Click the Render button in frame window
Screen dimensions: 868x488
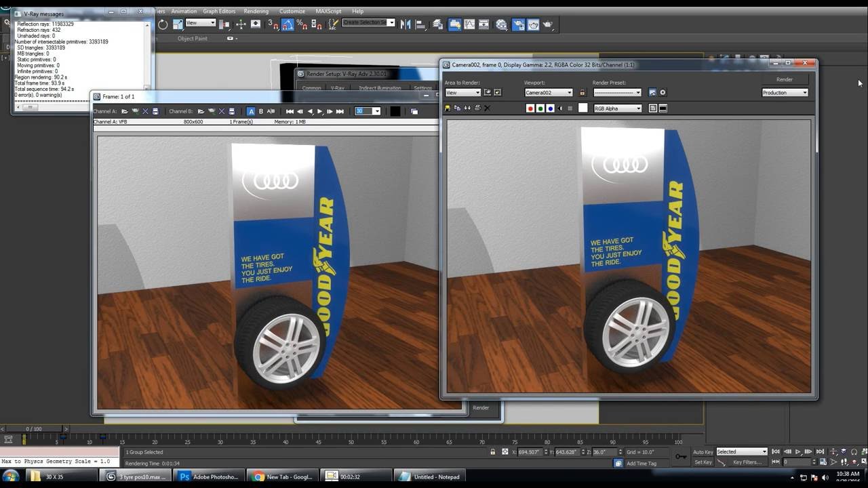tap(785, 79)
